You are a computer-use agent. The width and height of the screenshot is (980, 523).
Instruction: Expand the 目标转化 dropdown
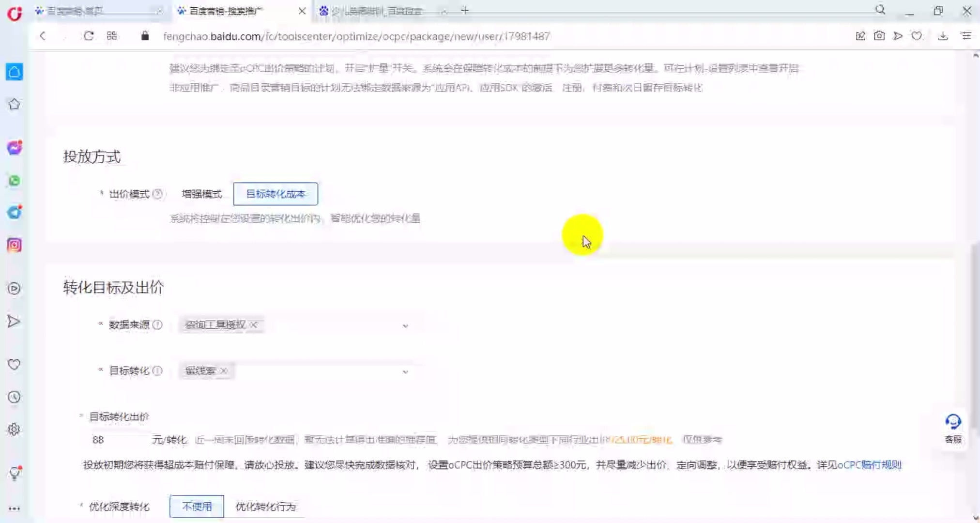point(406,371)
